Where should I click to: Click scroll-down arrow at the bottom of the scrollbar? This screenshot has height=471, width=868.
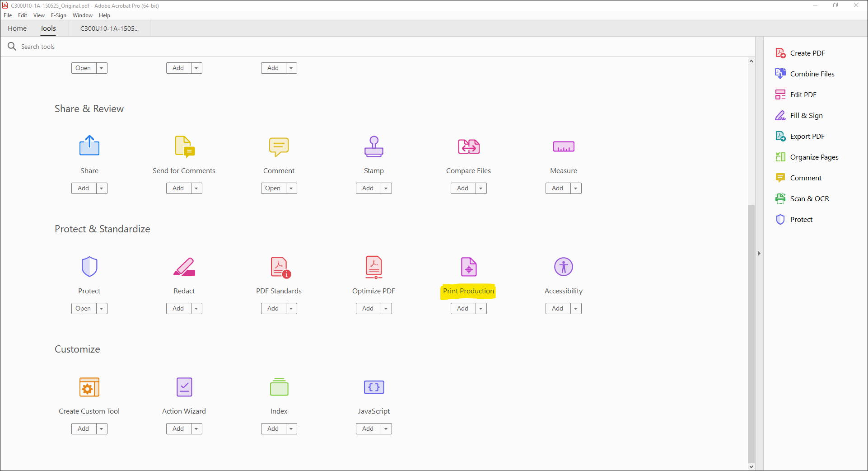click(x=751, y=466)
